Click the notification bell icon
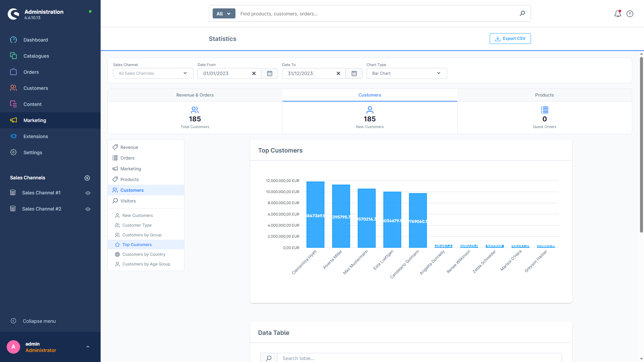The height and width of the screenshot is (362, 644). coord(618,14)
